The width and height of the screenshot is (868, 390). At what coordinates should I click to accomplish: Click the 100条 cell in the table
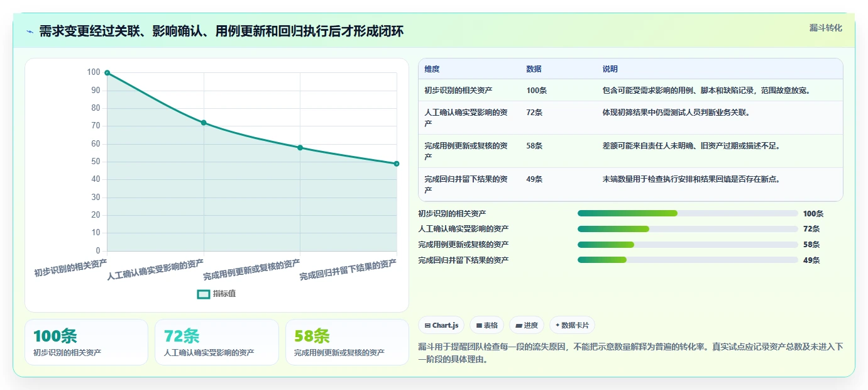(x=536, y=91)
